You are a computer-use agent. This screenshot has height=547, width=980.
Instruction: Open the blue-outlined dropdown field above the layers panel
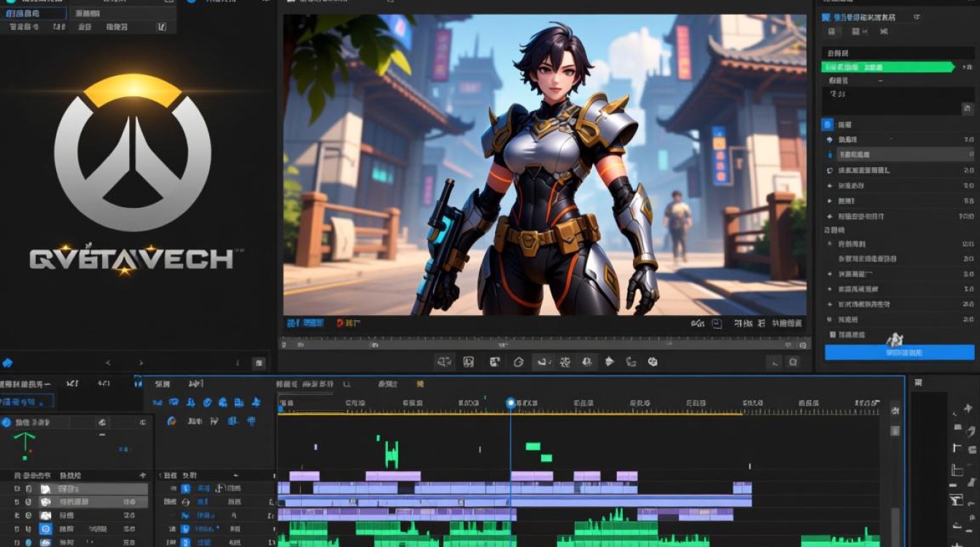27,402
